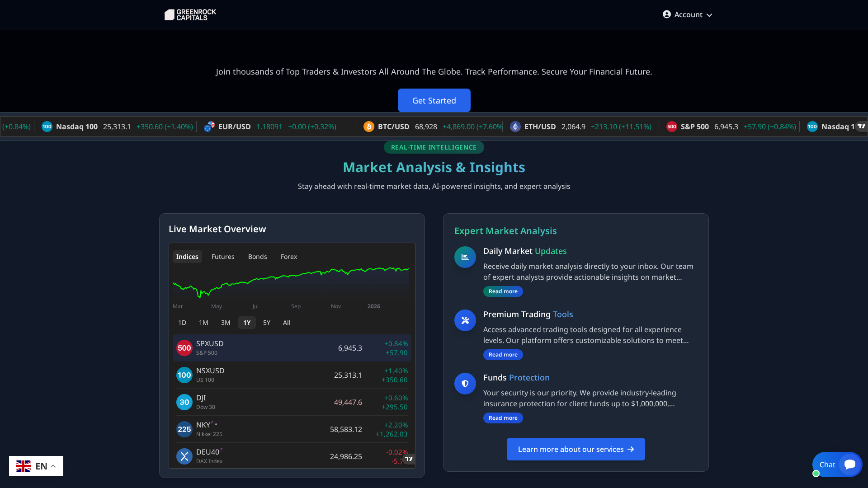Click Learn more about our services
This screenshot has height=488, width=868.
tap(576, 449)
